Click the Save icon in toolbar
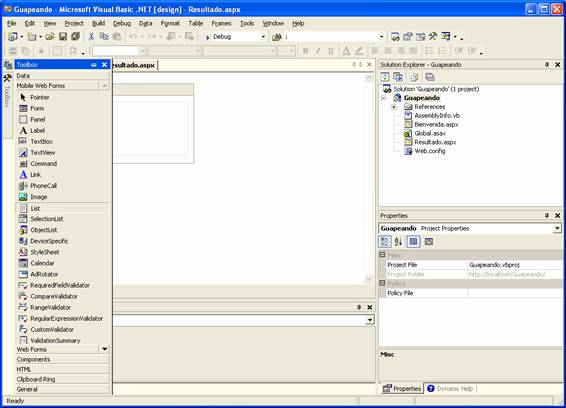566x408 pixels. pos(63,36)
